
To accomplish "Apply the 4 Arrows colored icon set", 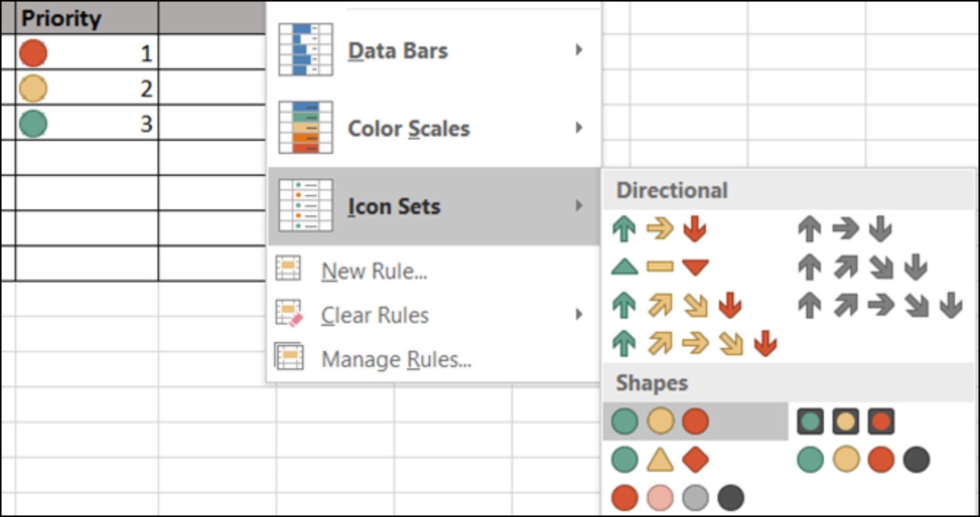I will coord(677,305).
